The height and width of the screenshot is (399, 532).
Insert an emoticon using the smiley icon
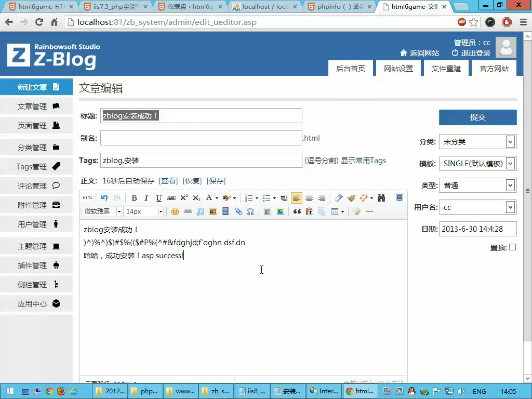[175, 211]
